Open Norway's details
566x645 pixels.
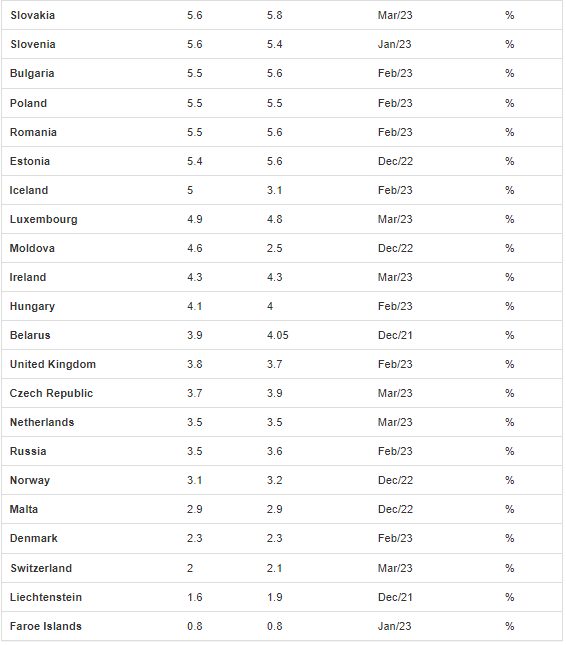[x=30, y=480]
